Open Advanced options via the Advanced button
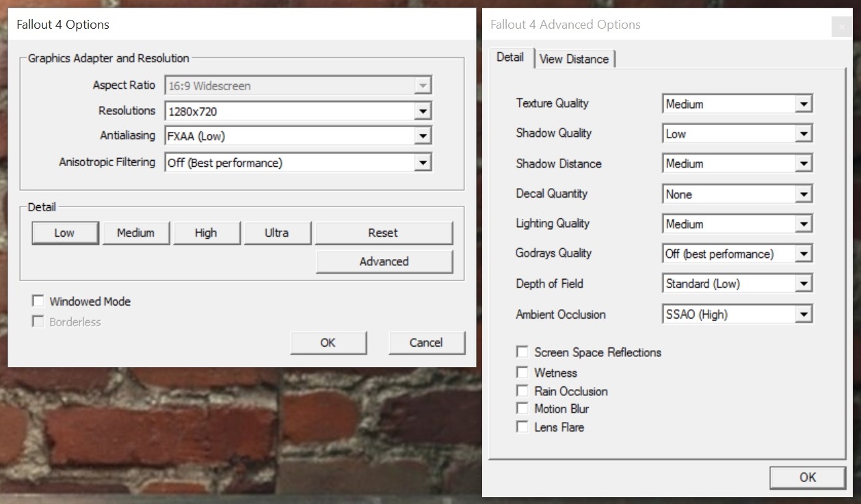 [x=384, y=261]
